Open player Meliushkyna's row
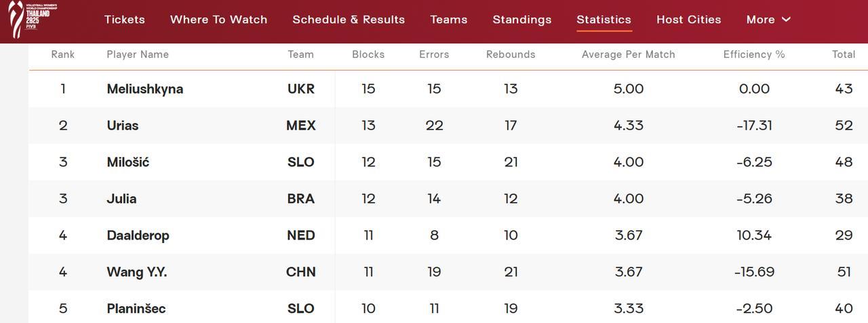Viewport: 868px width, 323px height. 145,89
